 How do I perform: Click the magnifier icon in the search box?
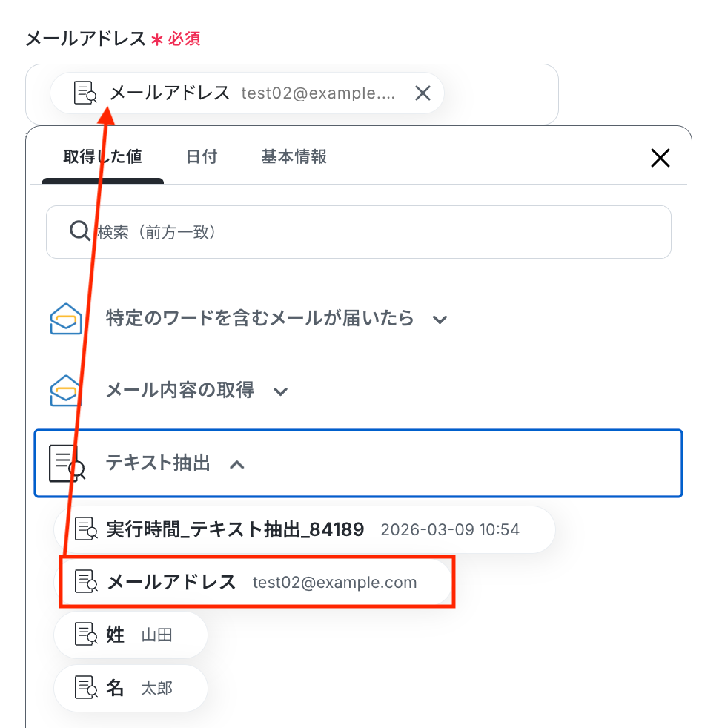[80, 231]
